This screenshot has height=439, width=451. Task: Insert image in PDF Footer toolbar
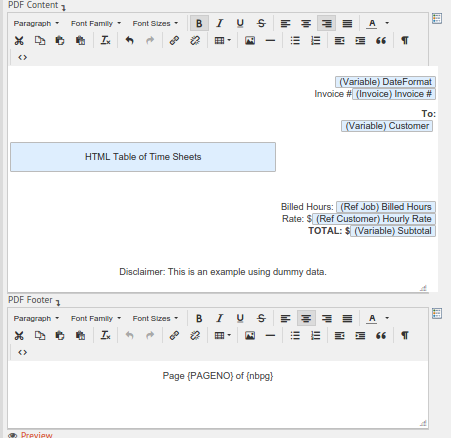[x=250, y=336]
